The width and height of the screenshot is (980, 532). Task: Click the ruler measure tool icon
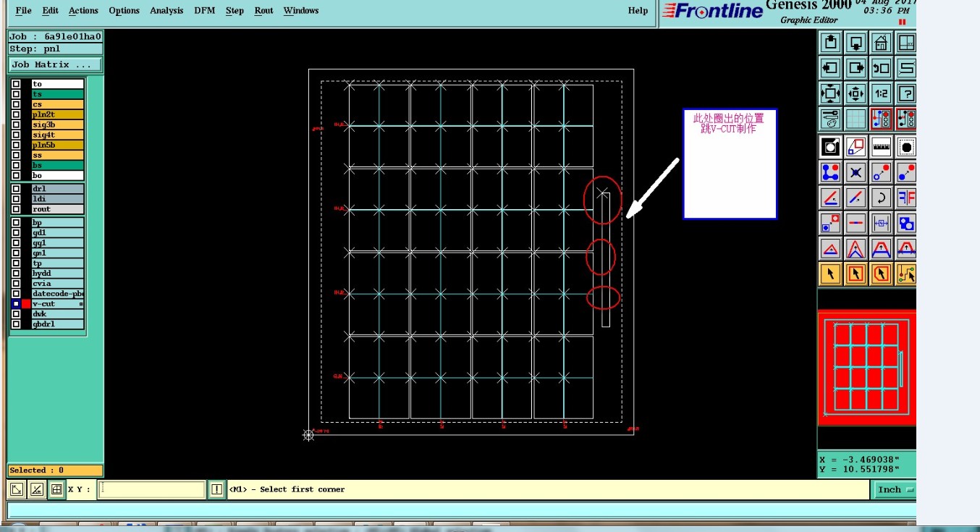tap(881, 147)
